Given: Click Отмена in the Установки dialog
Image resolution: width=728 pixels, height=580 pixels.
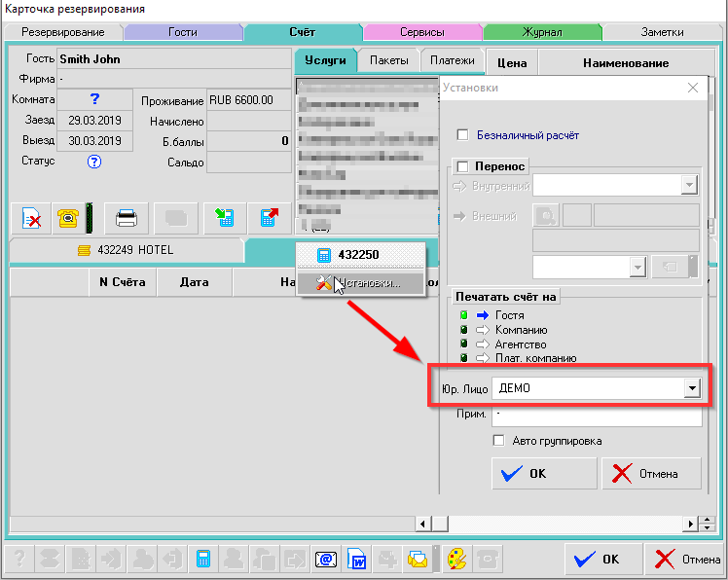Looking at the screenshot, I should point(653,474).
